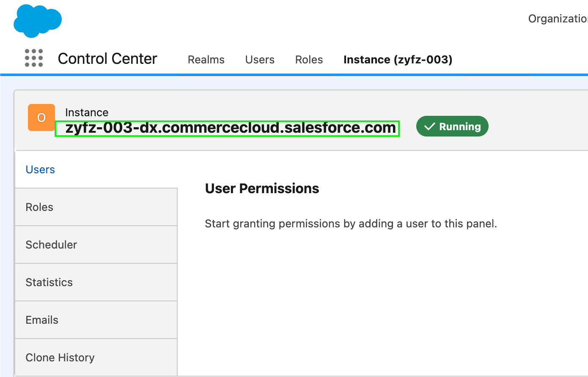This screenshot has height=377, width=588.
Task: Click the Organization label at top right
Action: (558, 19)
